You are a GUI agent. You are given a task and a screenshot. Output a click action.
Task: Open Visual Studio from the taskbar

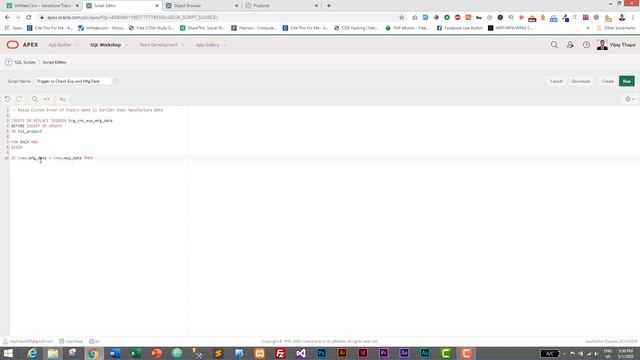click(x=301, y=353)
